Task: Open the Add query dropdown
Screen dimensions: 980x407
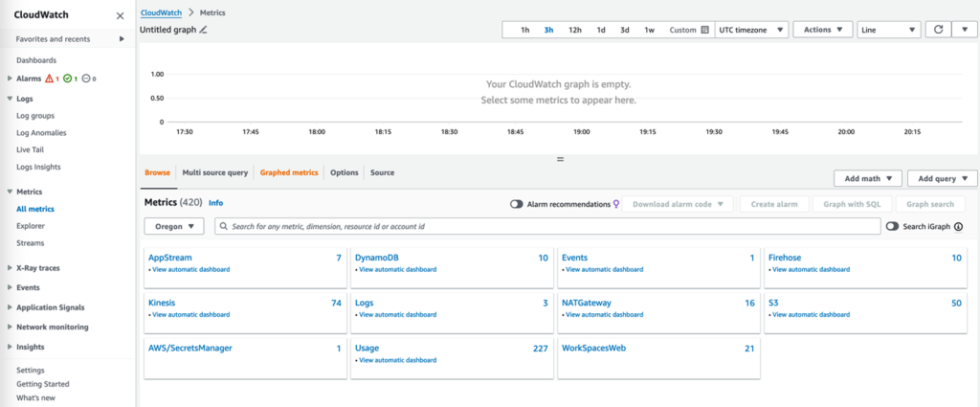Action: click(x=942, y=178)
